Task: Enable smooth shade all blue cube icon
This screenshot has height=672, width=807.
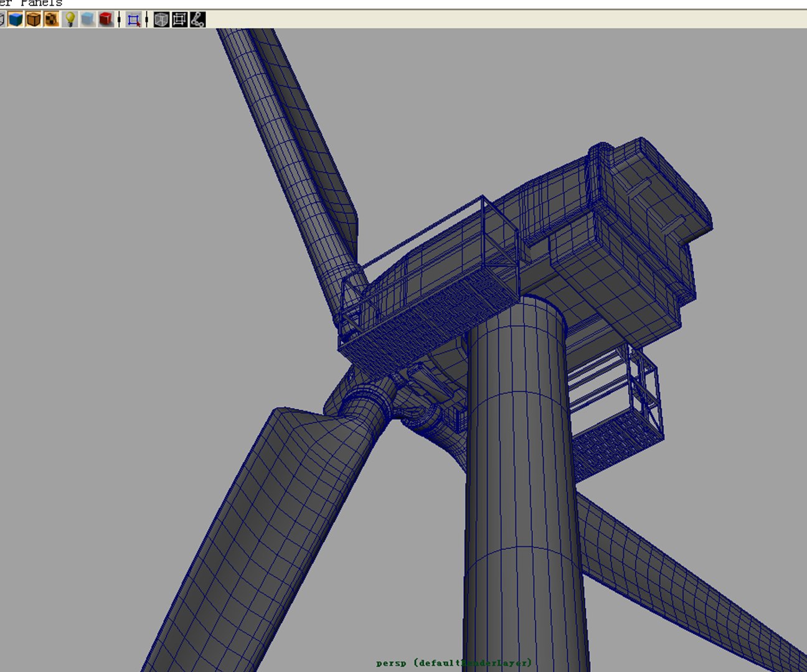Action: pos(16,20)
